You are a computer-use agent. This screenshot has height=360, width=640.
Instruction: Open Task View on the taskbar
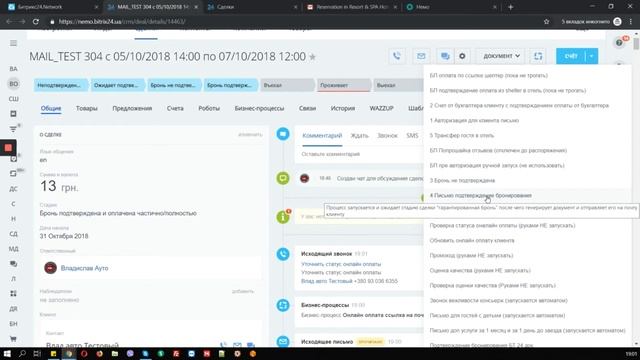tap(37, 354)
